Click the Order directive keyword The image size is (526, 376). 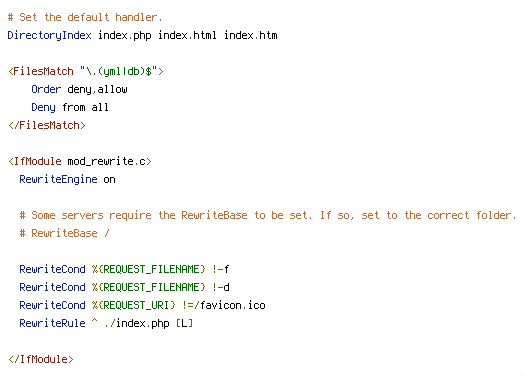pyautogui.click(x=46, y=89)
